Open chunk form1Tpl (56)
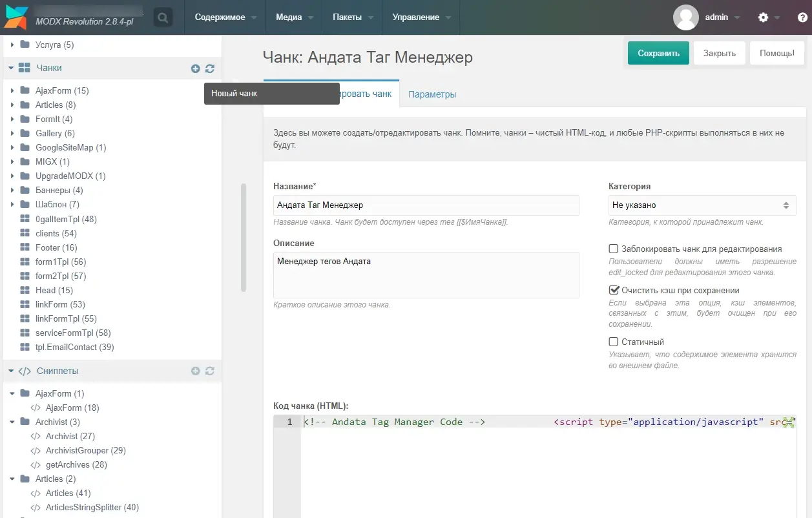812x518 pixels. point(61,262)
